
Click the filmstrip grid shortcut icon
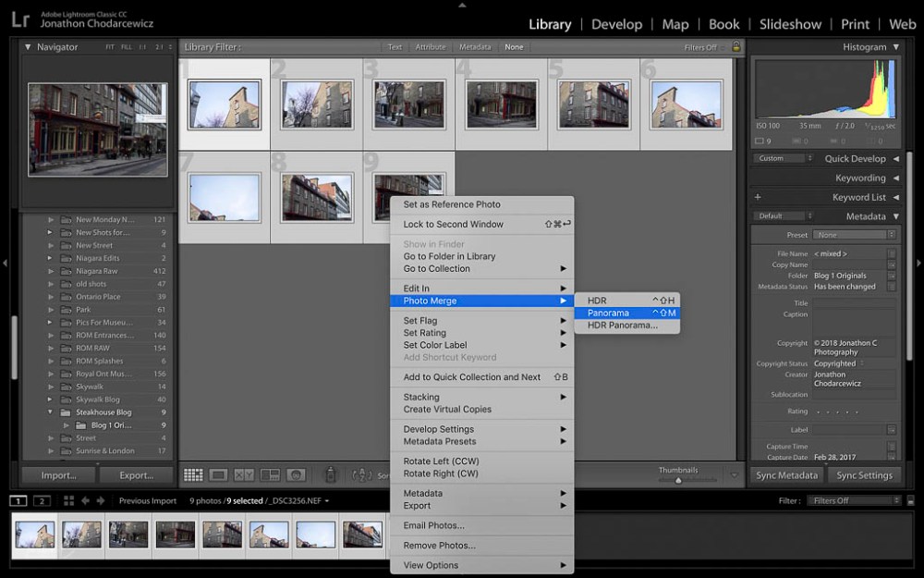point(68,500)
